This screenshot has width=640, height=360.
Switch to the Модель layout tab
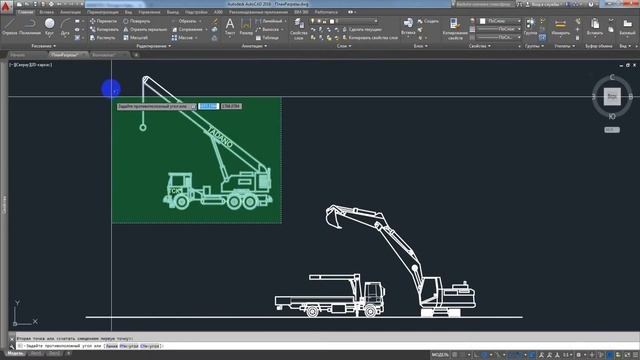tap(15, 353)
